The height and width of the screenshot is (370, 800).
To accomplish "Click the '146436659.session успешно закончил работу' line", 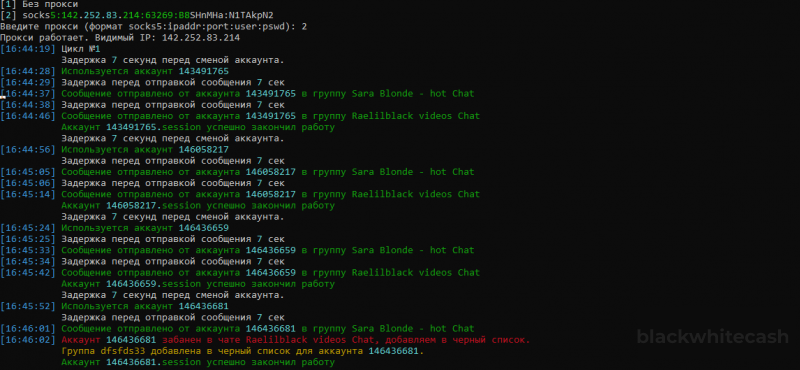I will [198, 284].
